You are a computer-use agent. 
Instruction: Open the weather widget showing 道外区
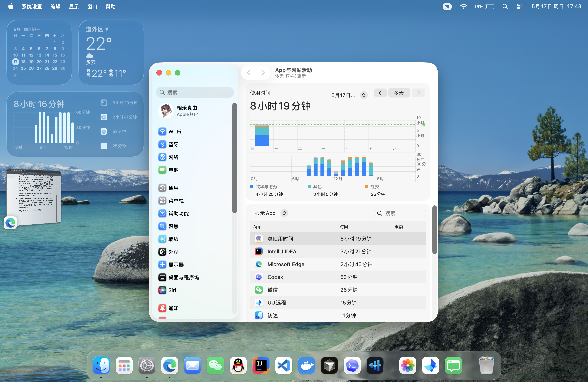click(111, 52)
